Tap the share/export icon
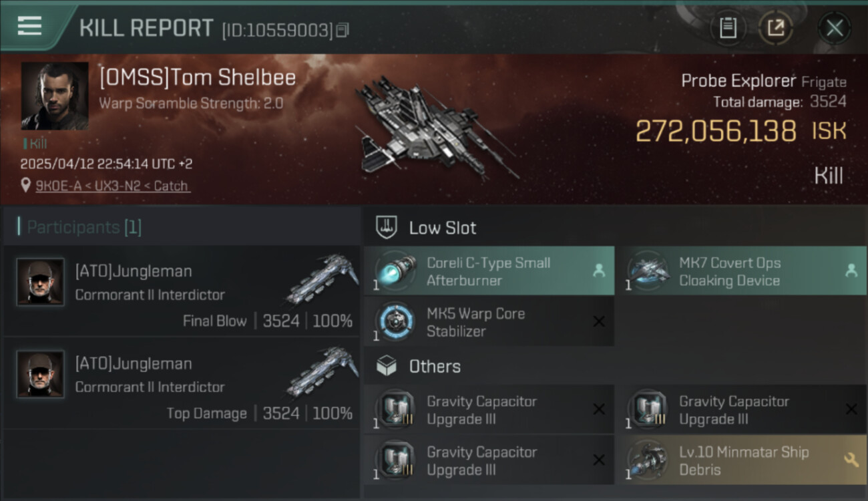 (x=776, y=28)
